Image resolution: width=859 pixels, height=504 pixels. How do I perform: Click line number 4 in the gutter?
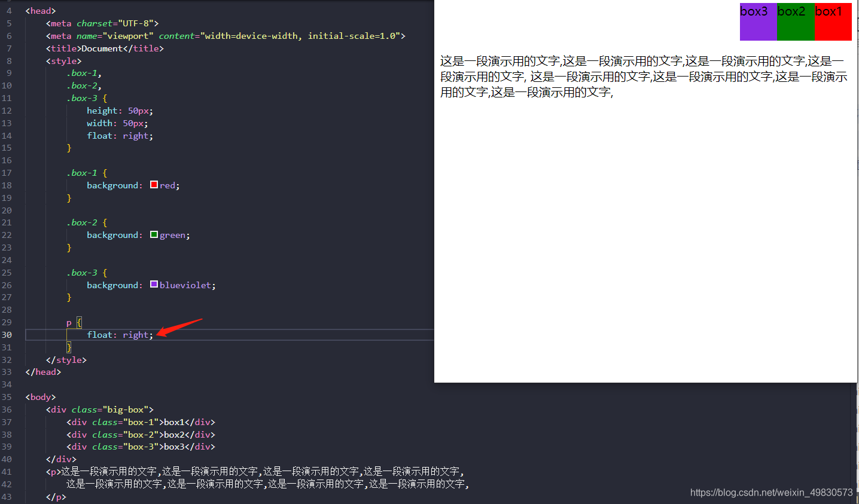tap(9, 11)
